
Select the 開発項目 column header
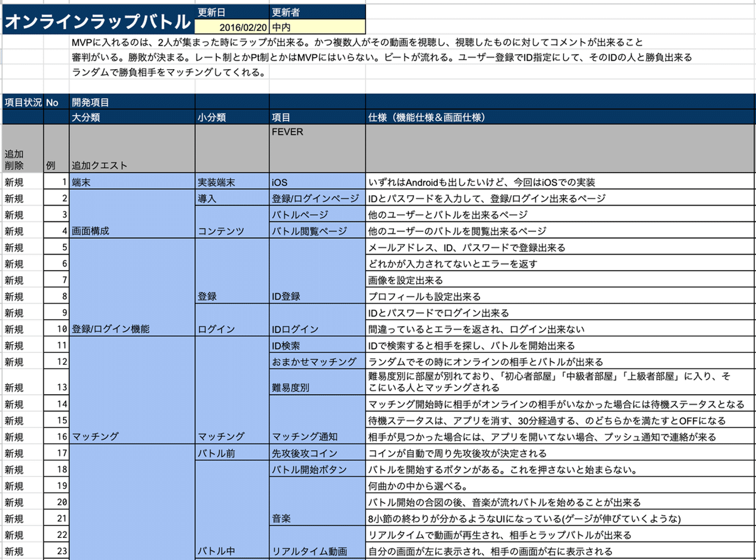[x=132, y=102]
